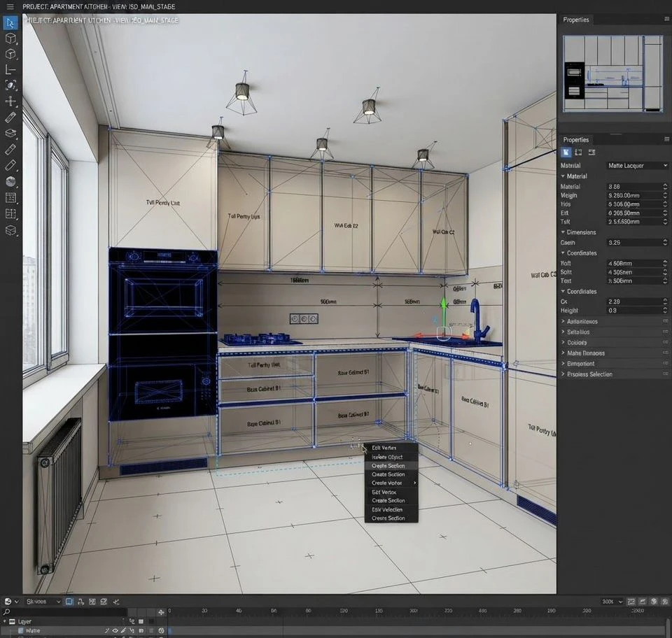Click the stepper arrows on Cx field
This screenshot has width=672, height=638.
665,302
